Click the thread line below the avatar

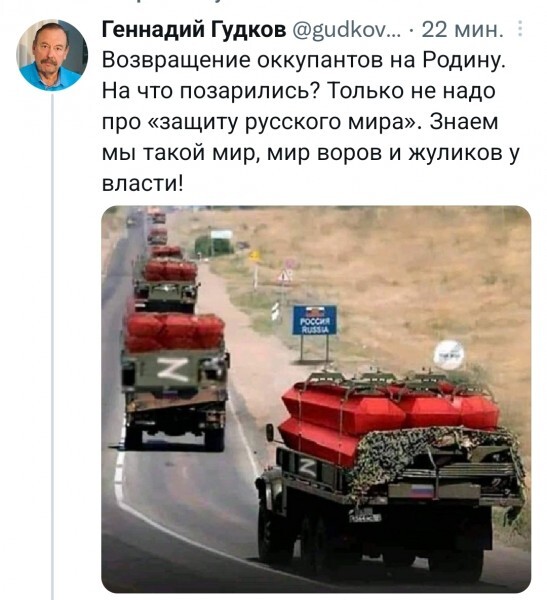(x=52, y=346)
